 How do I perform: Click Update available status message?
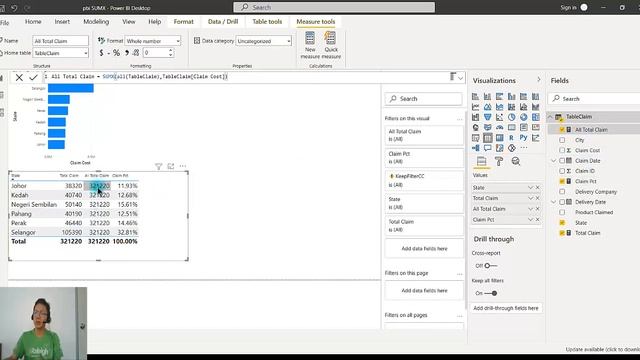[x=602, y=349]
